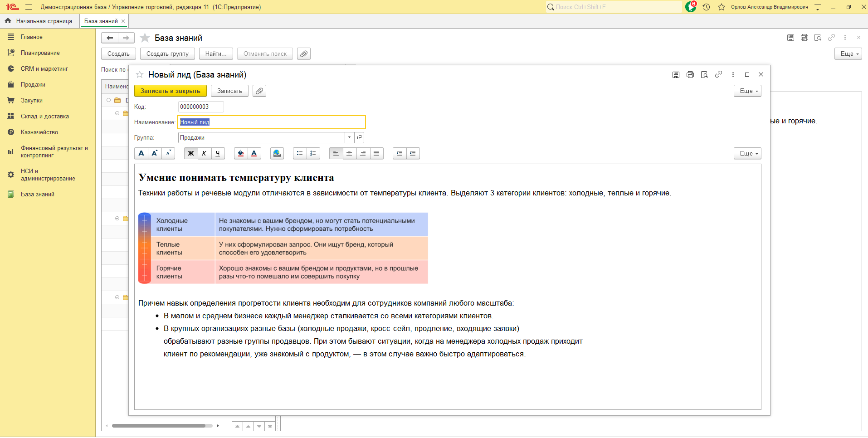Align text to the right
This screenshot has height=438, width=868.
363,153
